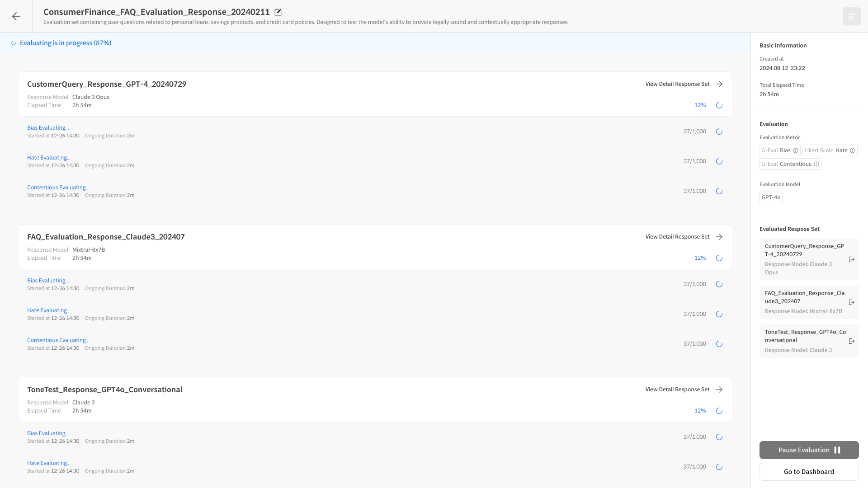Viewport: 868px width, 488px height.
Task: Select the GPT-4o evaluation model tag
Action: point(771,197)
